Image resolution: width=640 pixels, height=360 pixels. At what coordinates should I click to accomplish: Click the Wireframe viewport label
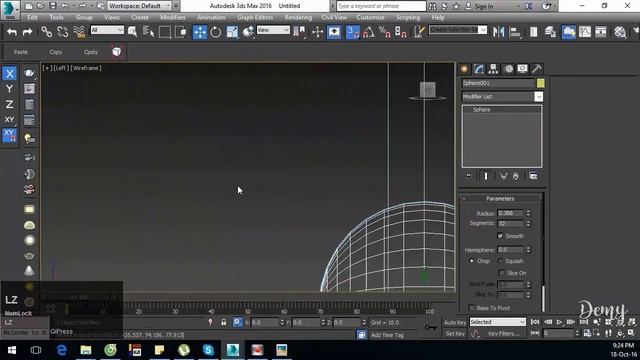point(86,68)
